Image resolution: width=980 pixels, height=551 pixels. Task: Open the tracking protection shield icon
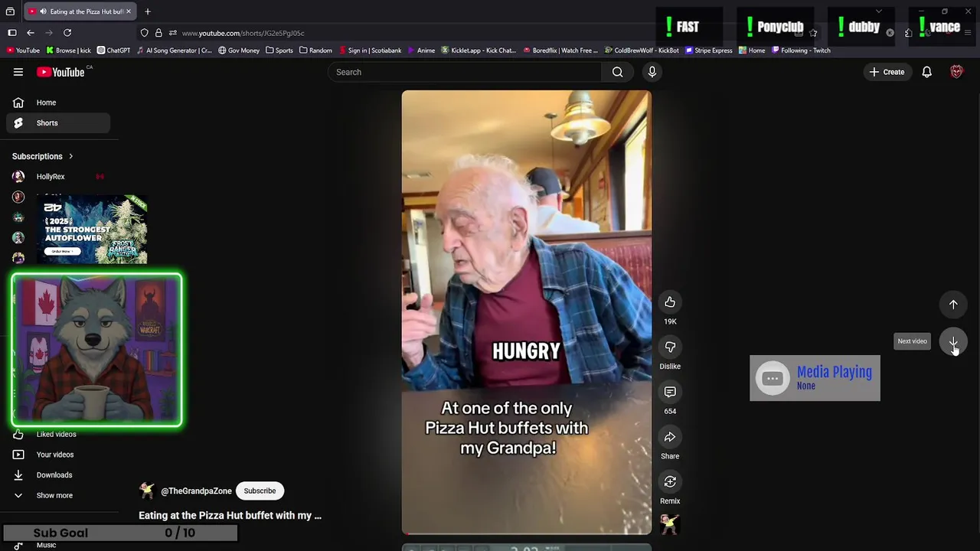click(144, 33)
